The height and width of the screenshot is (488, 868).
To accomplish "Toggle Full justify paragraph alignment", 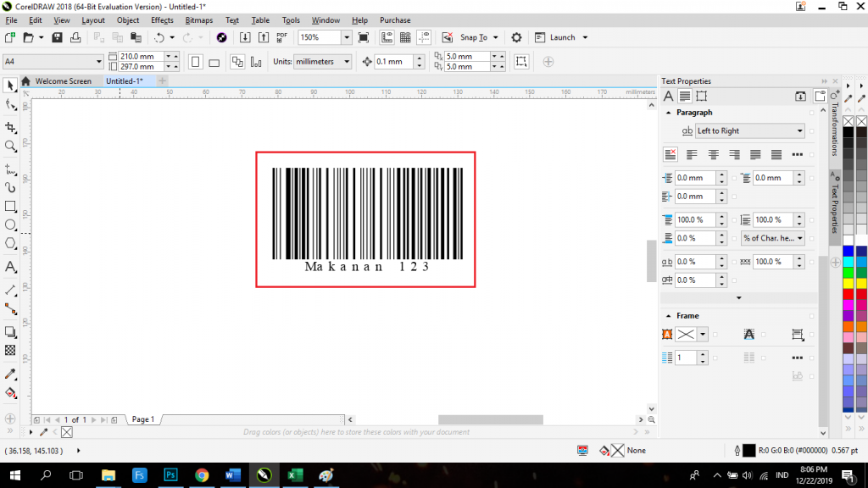I will point(755,154).
